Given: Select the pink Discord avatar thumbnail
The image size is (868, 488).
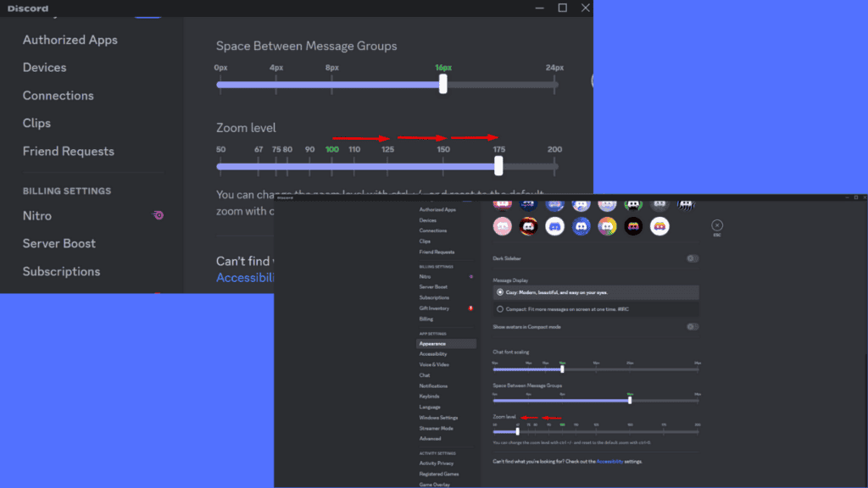Looking at the screenshot, I should [501, 225].
